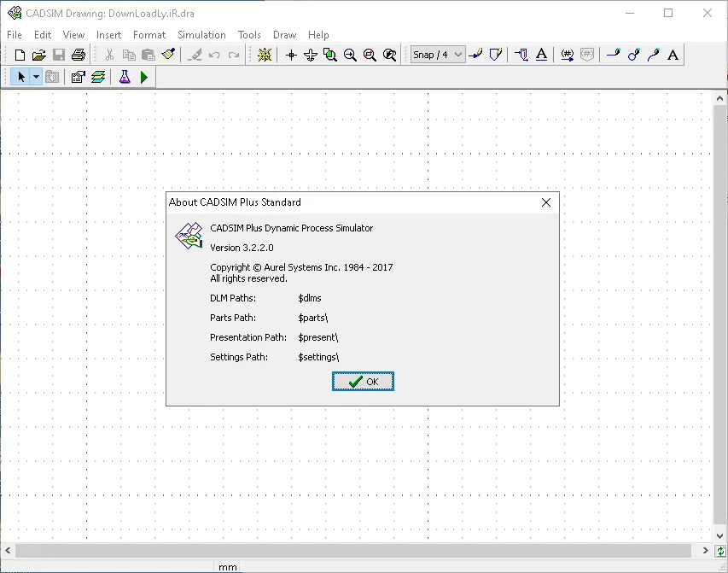Click the yellow starburst redraw icon
Viewport: 728px width, 573px height.
click(265, 55)
